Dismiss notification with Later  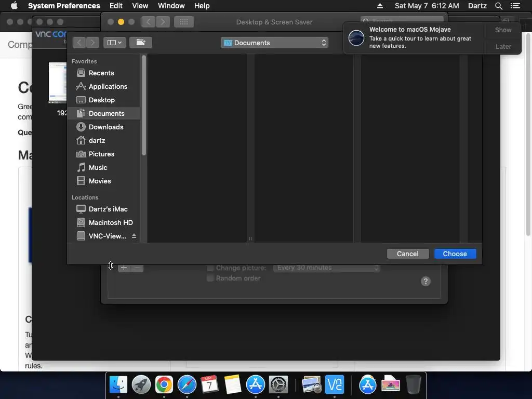tap(503, 46)
